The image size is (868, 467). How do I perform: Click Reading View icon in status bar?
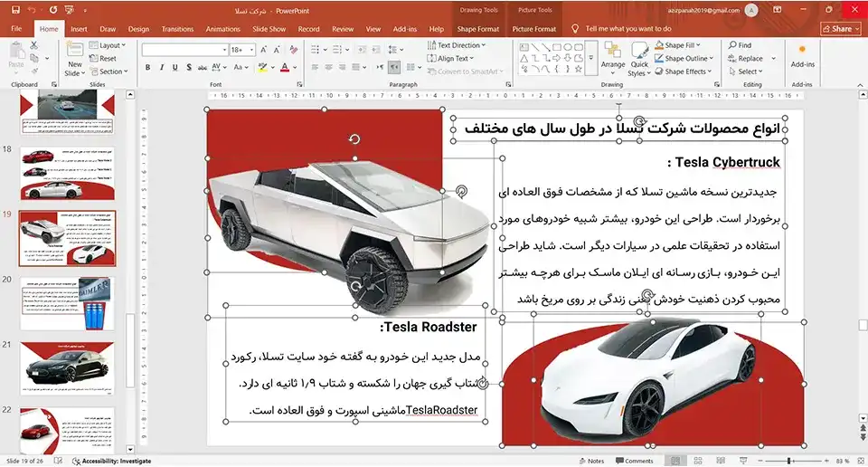coord(721,461)
